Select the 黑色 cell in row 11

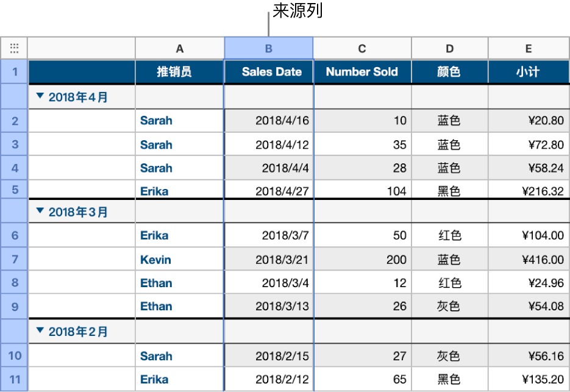point(449,379)
